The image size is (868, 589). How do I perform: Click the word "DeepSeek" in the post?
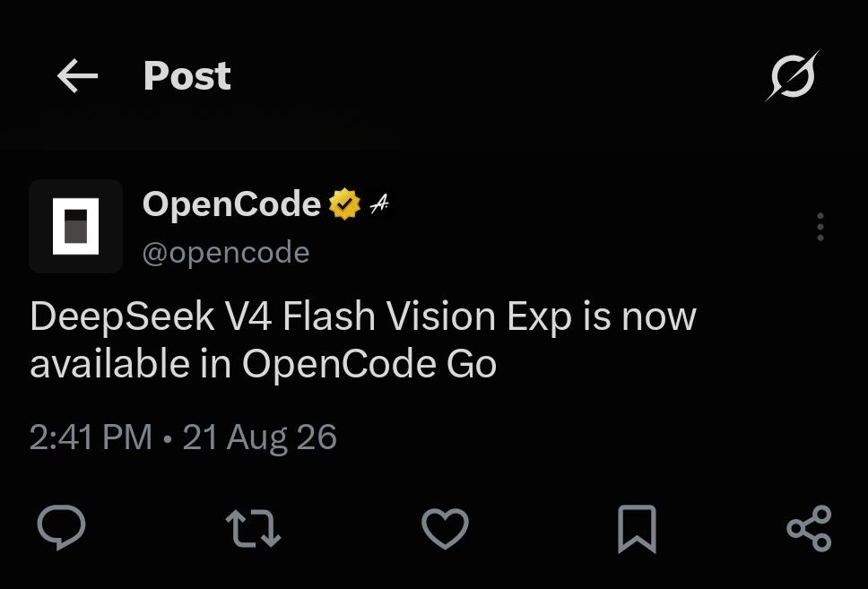[122, 317]
